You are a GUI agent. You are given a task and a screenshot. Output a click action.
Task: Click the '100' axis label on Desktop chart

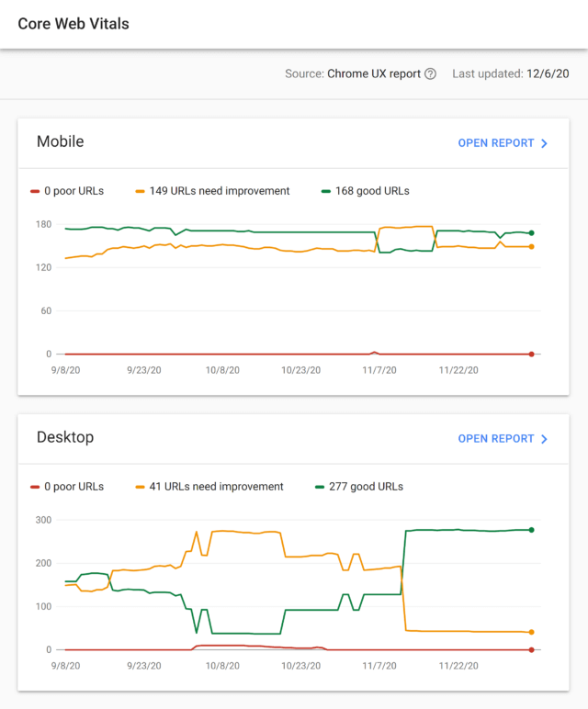point(43,607)
